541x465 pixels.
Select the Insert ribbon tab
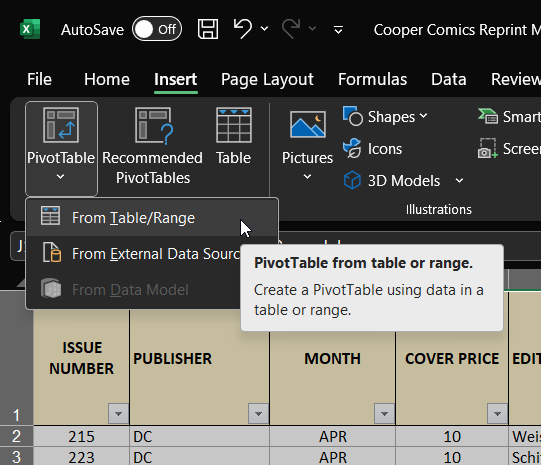(176, 79)
